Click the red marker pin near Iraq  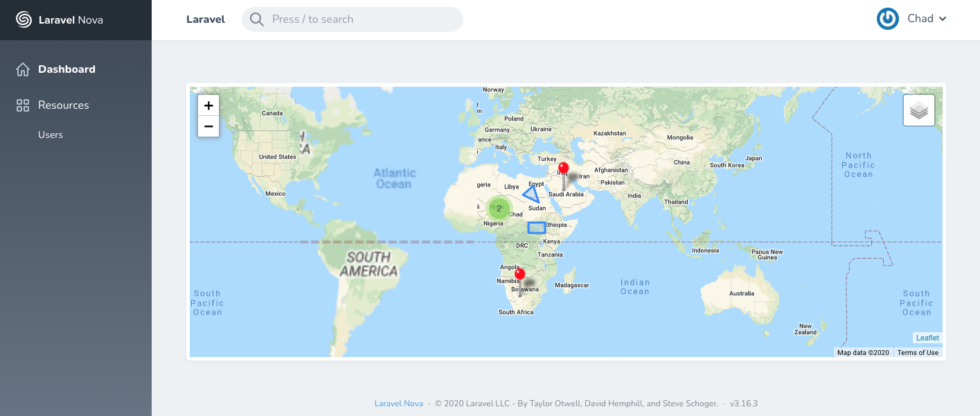(x=563, y=169)
